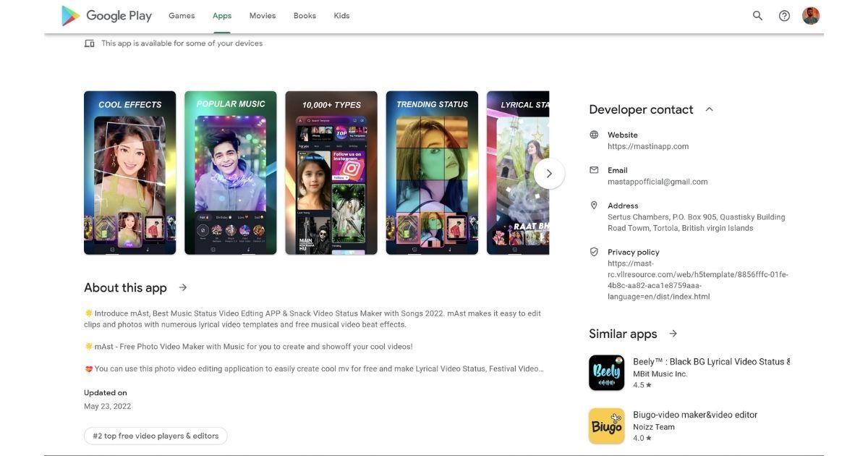Click the #2 top free video players chip
868x456 pixels.
(x=156, y=436)
